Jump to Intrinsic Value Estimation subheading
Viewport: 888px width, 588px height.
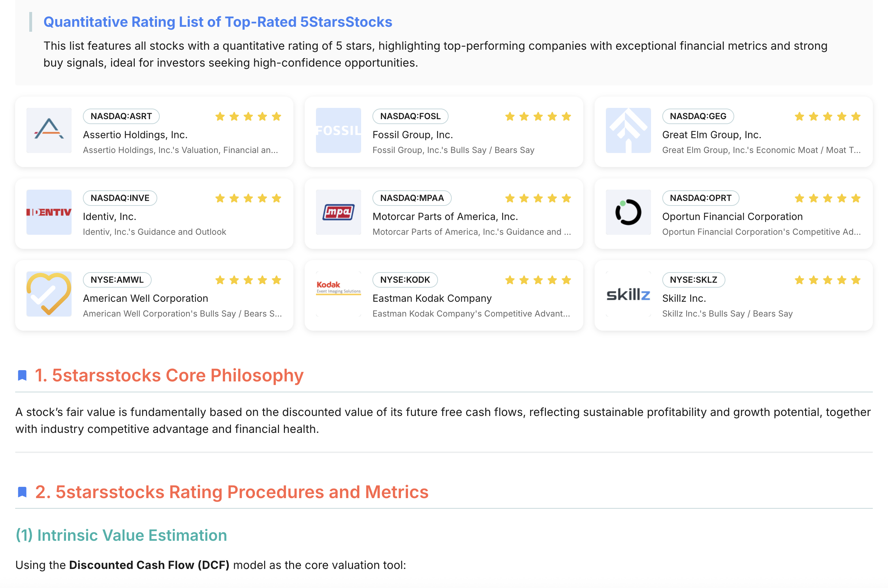121,535
